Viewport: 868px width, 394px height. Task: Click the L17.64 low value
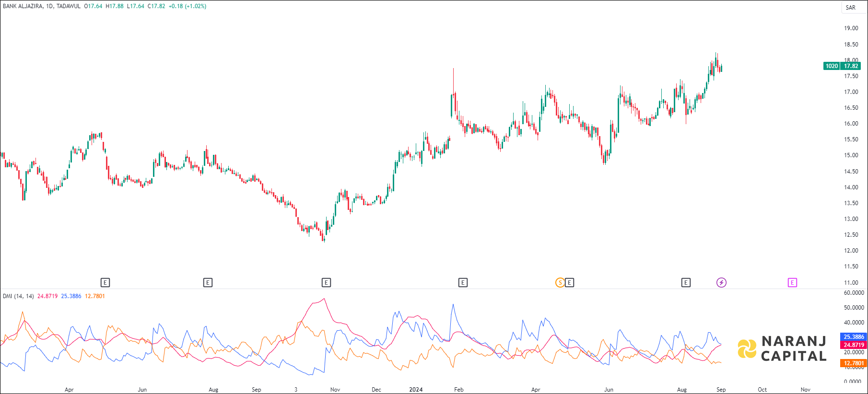pos(136,6)
